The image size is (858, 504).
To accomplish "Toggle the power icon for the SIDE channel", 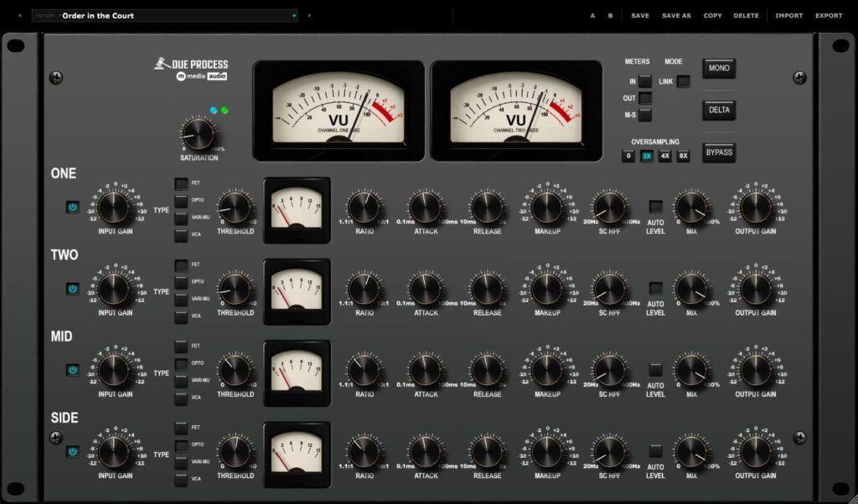I will coord(72,451).
